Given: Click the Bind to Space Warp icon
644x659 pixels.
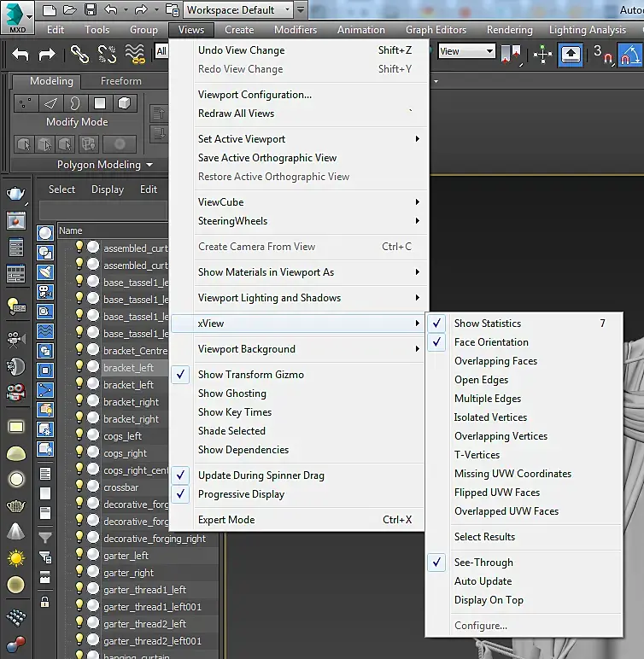Looking at the screenshot, I should (135, 54).
